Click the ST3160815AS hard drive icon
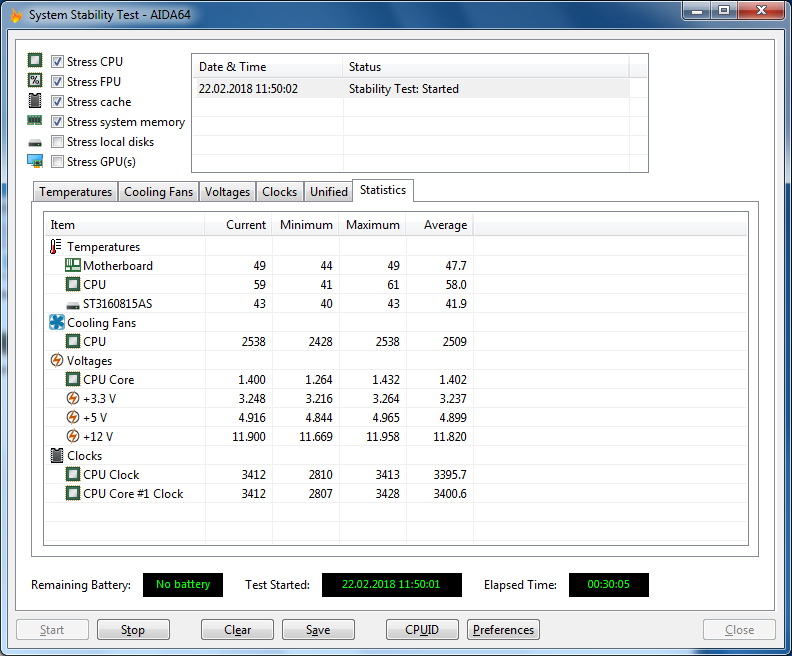792x656 pixels. click(x=72, y=304)
